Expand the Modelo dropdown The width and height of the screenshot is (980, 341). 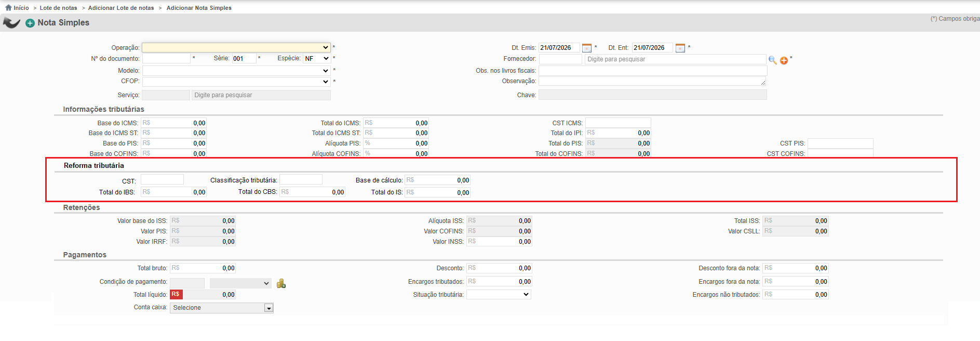point(236,70)
